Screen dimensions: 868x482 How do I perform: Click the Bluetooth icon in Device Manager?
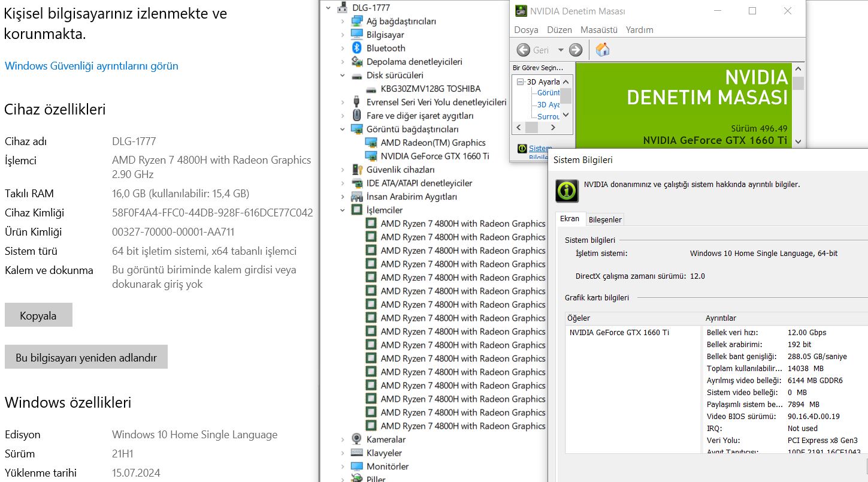[x=357, y=48]
